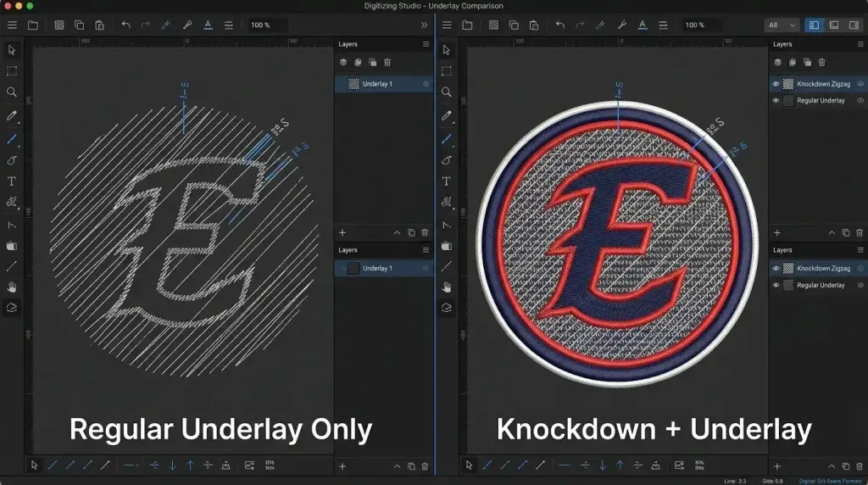This screenshot has height=485, width=868.
Task: Add a layer with plus at bottom-left panel
Action: click(342, 466)
